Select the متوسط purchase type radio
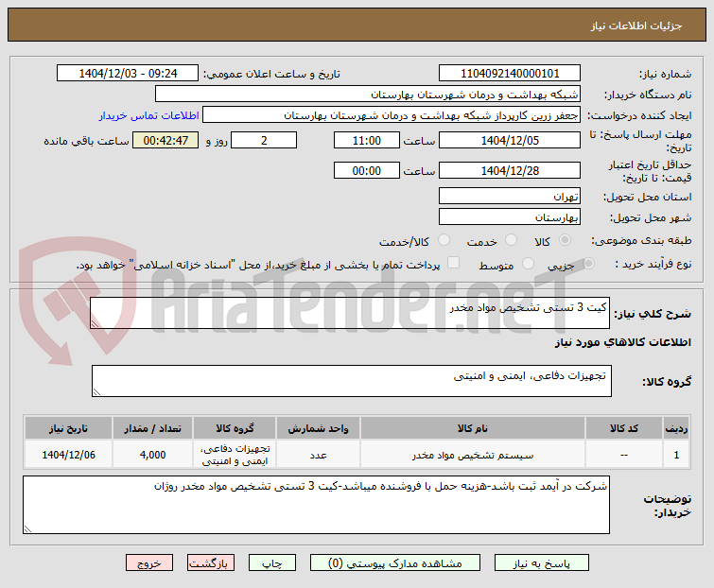714x588 pixels. [528, 263]
